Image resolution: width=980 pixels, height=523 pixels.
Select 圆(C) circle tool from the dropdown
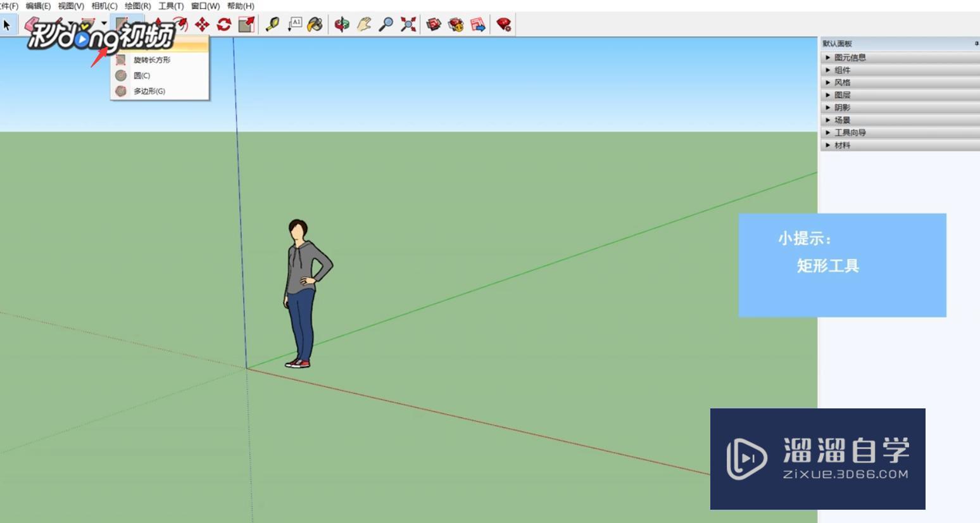[141, 75]
